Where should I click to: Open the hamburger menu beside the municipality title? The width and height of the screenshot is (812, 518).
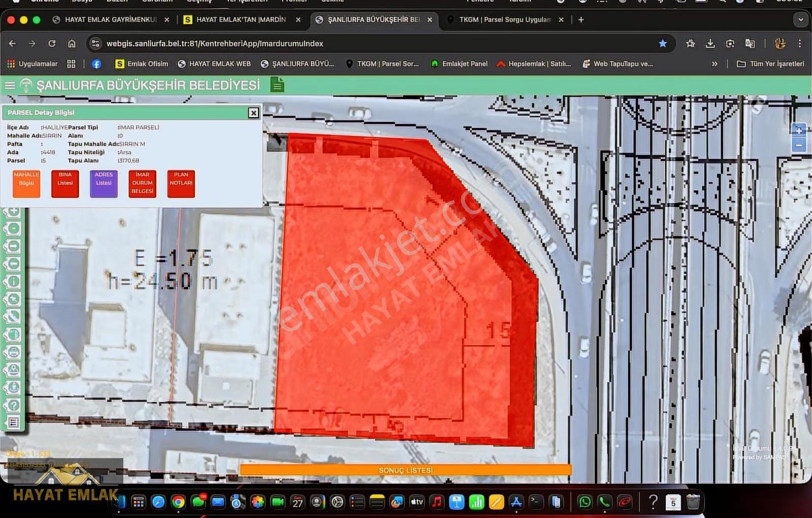[x=10, y=85]
